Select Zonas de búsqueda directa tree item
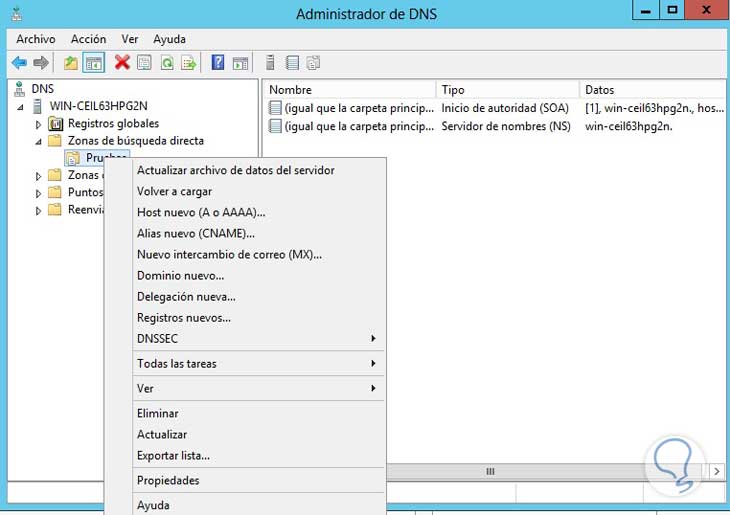This screenshot has height=515, width=730. [x=136, y=141]
